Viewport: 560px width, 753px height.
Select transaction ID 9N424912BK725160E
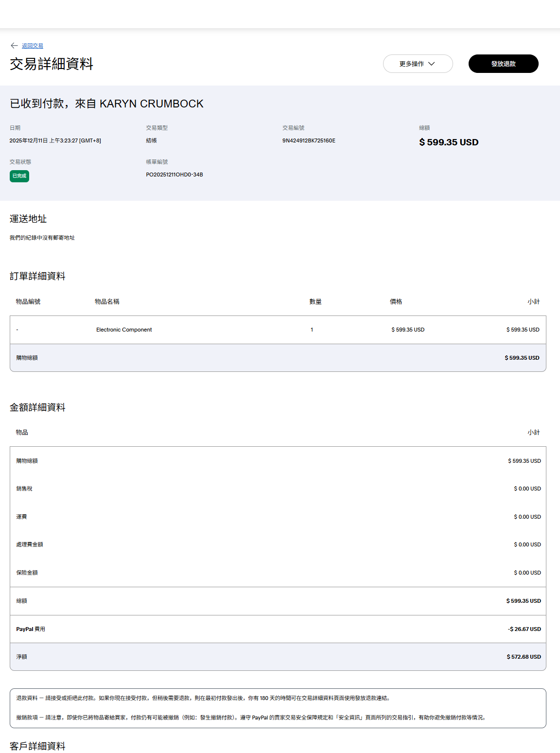[309, 140]
